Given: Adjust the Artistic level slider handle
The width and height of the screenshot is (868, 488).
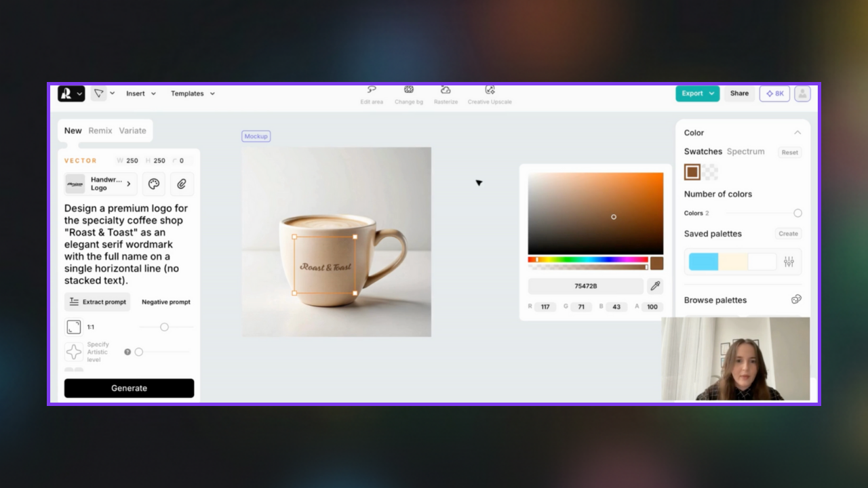Looking at the screenshot, I should coord(138,352).
